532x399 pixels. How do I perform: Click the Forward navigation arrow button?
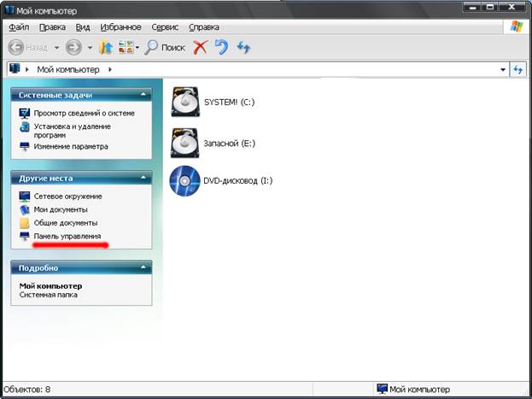click(73, 47)
